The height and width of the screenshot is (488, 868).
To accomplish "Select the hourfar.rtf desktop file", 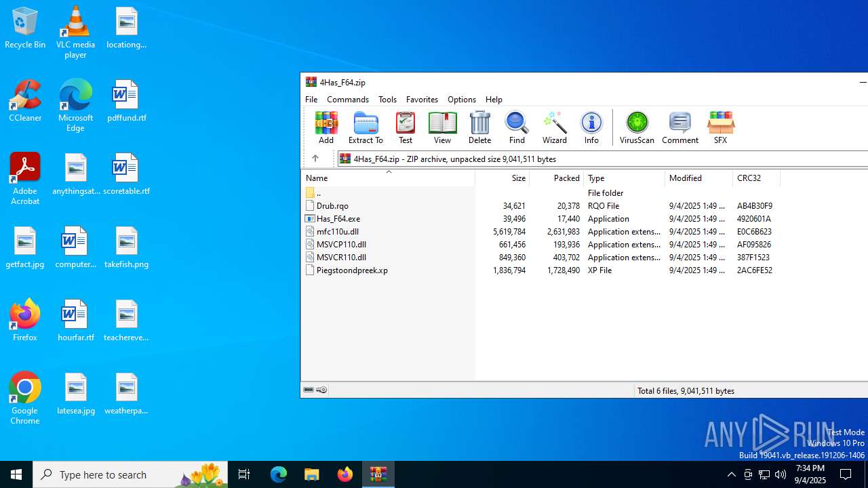I will pos(75,320).
